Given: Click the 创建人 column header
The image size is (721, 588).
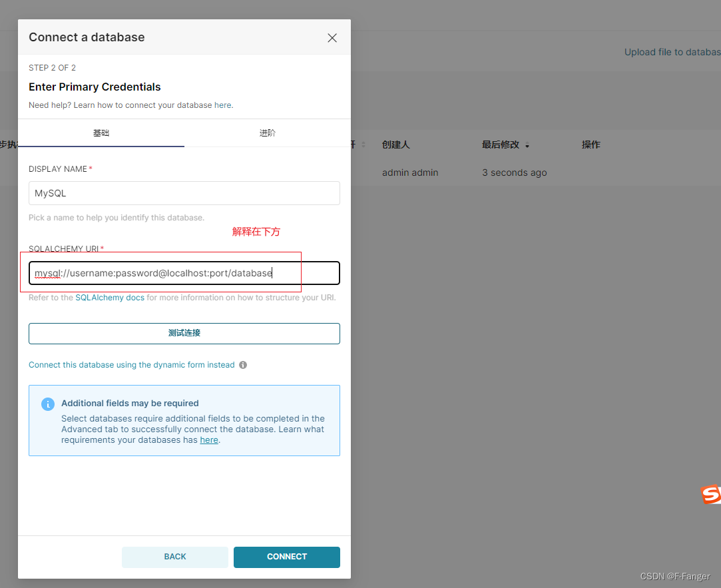Looking at the screenshot, I should pyautogui.click(x=396, y=145).
